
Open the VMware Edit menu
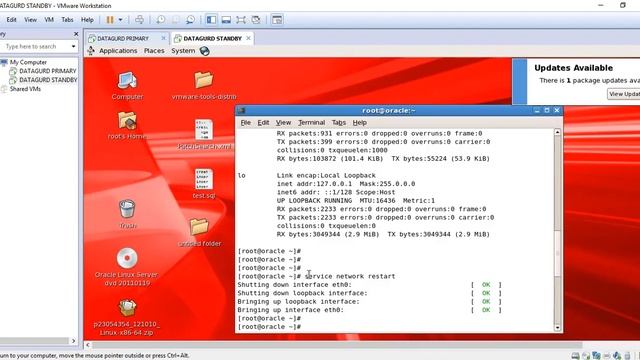11,20
